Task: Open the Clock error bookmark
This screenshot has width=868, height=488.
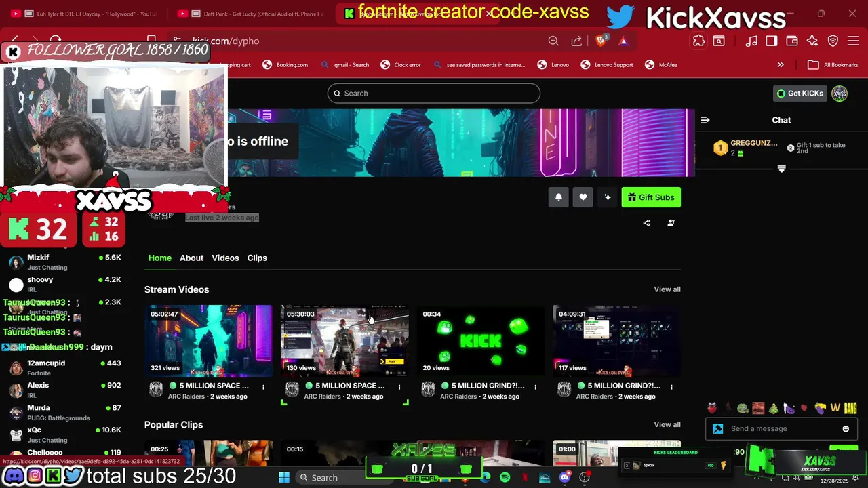Action: pyautogui.click(x=401, y=65)
